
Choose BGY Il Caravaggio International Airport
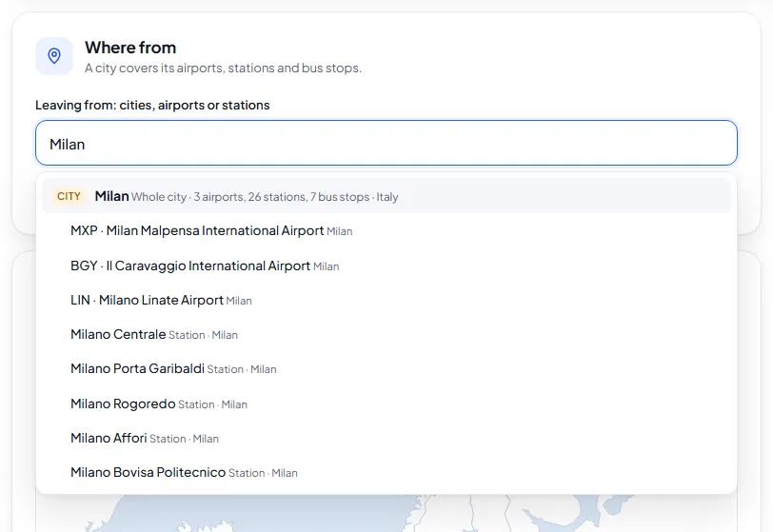click(386, 266)
